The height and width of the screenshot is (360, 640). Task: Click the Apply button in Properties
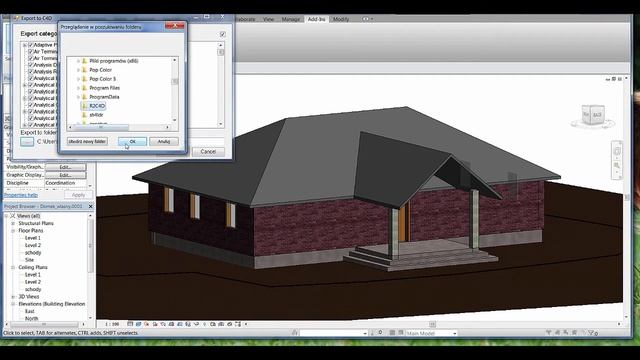tap(78, 195)
